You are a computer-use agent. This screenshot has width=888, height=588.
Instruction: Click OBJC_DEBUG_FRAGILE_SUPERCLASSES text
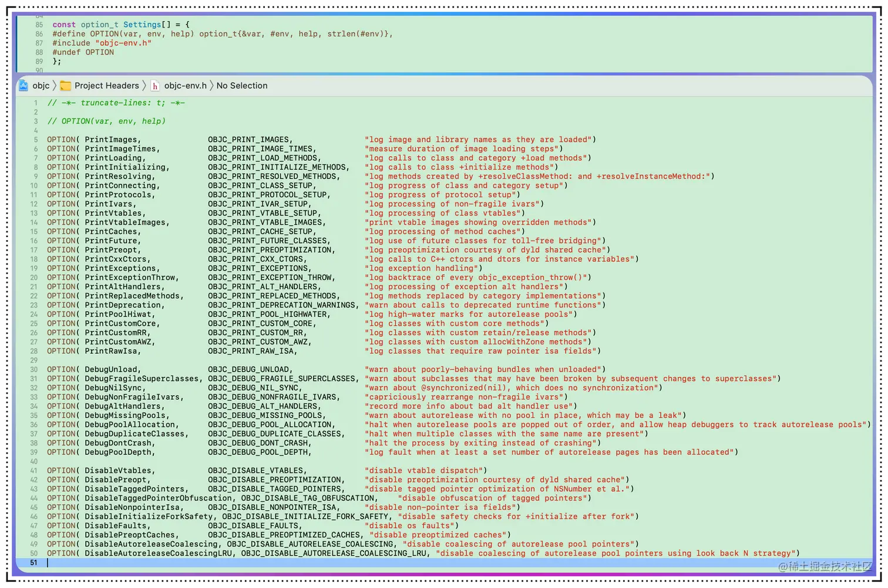click(282, 379)
